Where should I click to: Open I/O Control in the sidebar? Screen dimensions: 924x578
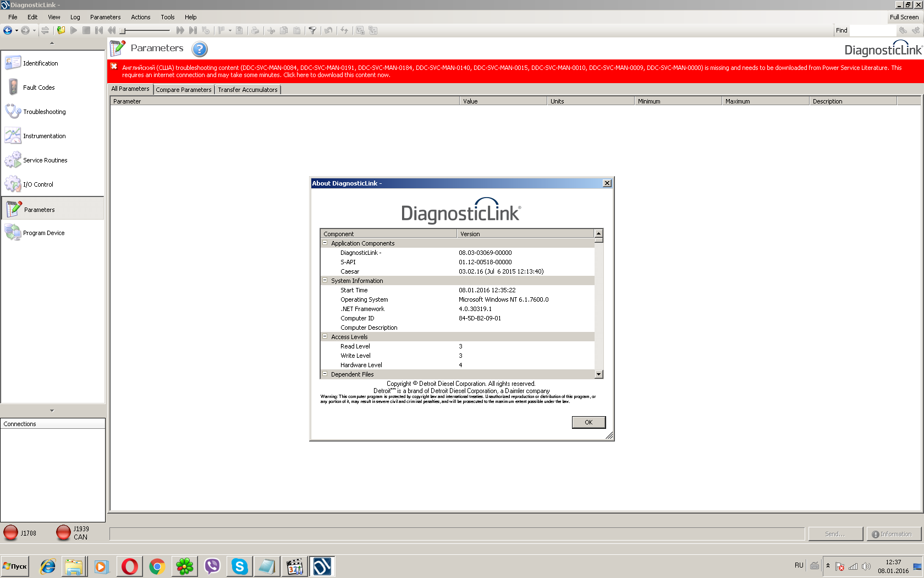tap(52, 184)
